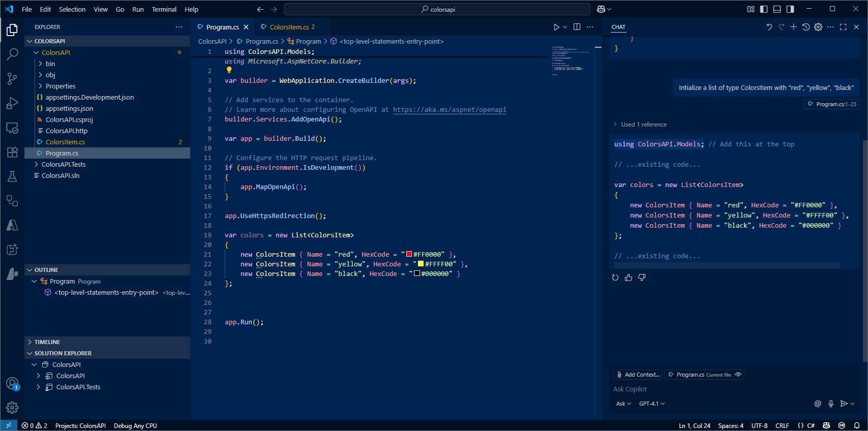The image size is (868, 431).
Task: Click the colorsapi command center search box
Action: point(437,9)
